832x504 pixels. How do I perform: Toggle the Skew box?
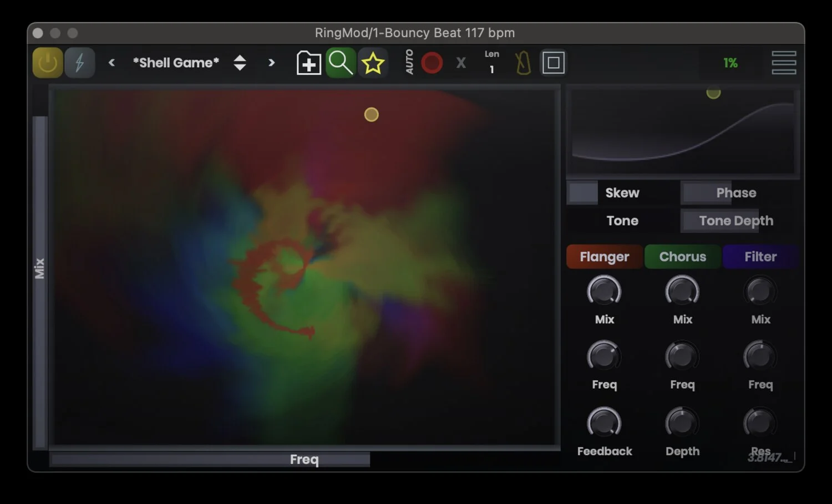(x=583, y=193)
